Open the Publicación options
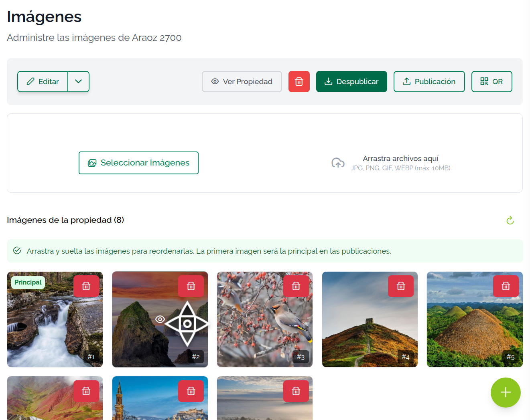530x420 pixels. (x=429, y=81)
